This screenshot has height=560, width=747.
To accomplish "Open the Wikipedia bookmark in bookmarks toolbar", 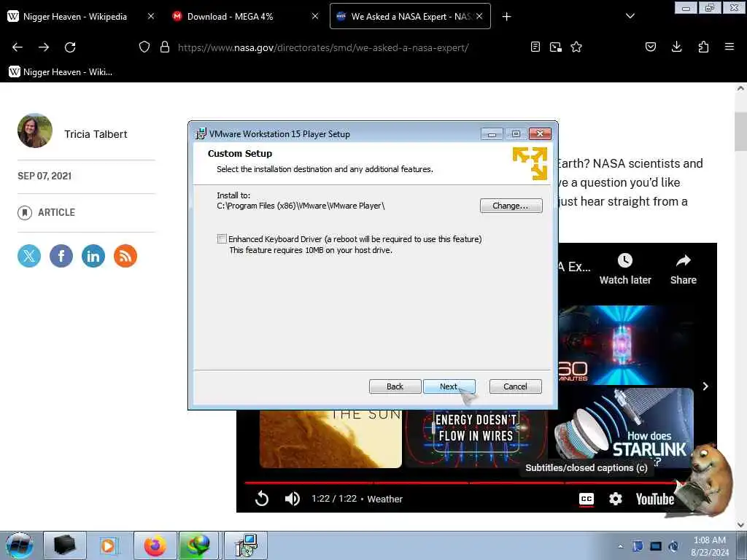I will pyautogui.click(x=61, y=72).
